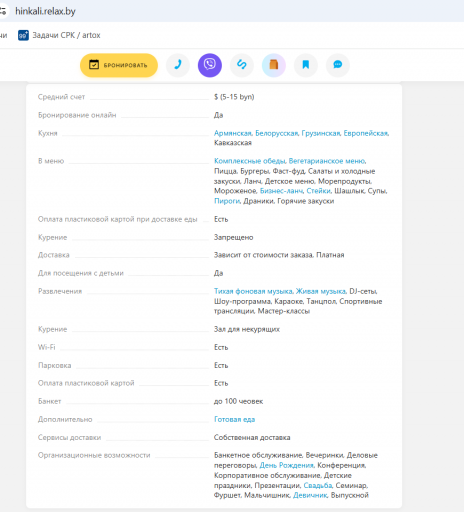Click the Wi-Fi label
The height and width of the screenshot is (512, 464).
pyautogui.click(x=47, y=347)
